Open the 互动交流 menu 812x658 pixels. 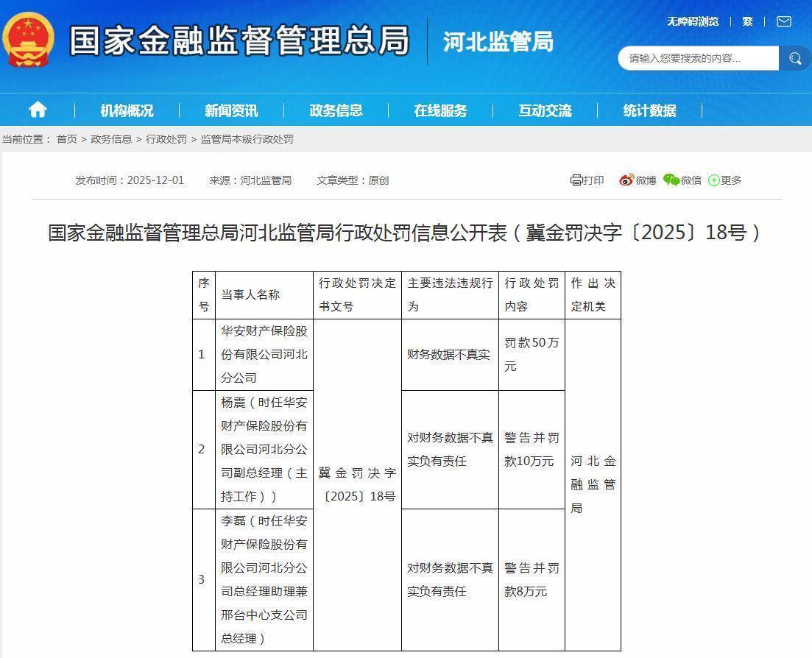click(x=545, y=110)
